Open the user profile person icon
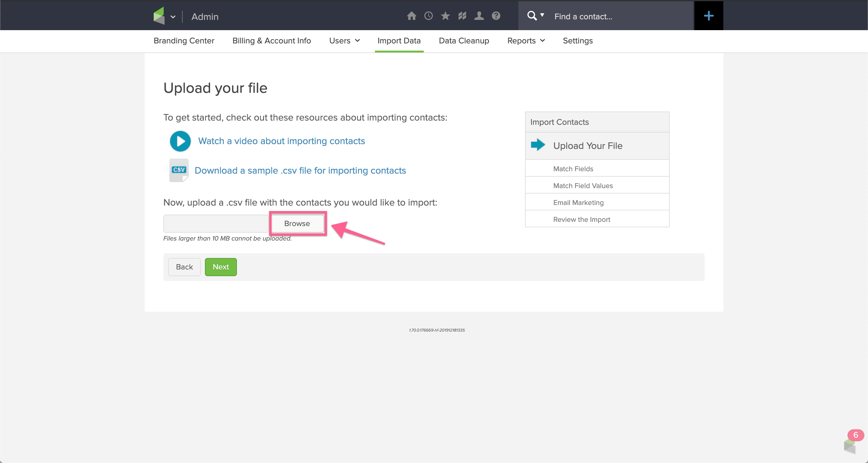 click(479, 16)
